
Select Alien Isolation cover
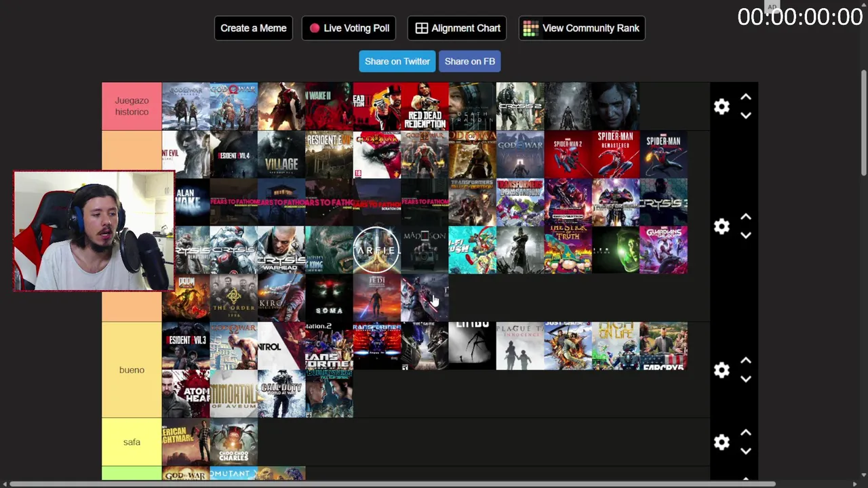[616, 250]
